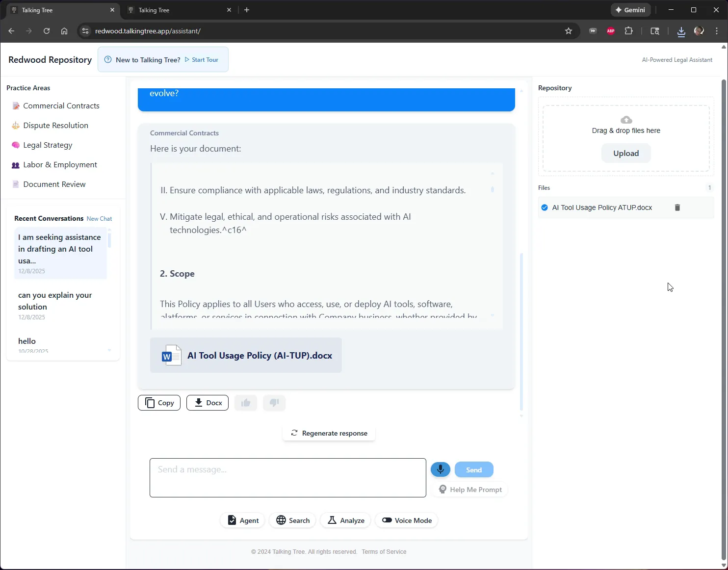The height and width of the screenshot is (570, 728).
Task: Open Help Me Prompt
Action: [x=470, y=490]
